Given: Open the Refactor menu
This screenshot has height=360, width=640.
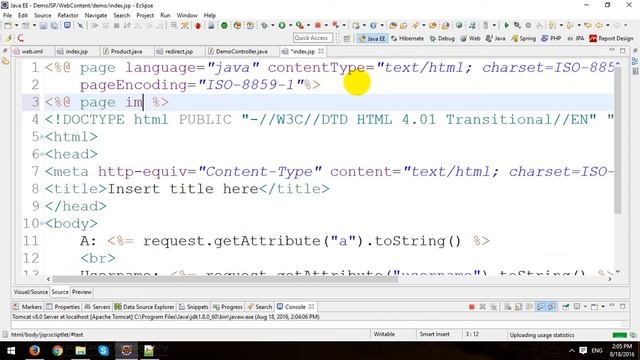Looking at the screenshot, I should click(68, 15).
